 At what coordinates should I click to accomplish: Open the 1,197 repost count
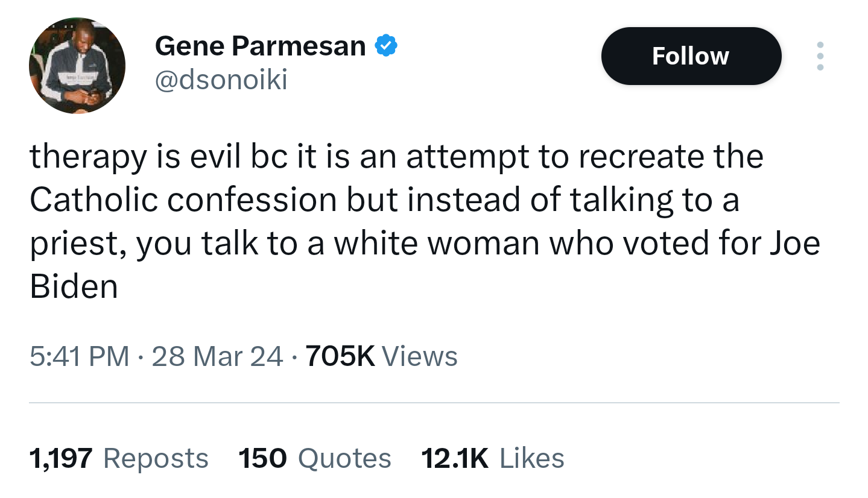tap(61, 458)
